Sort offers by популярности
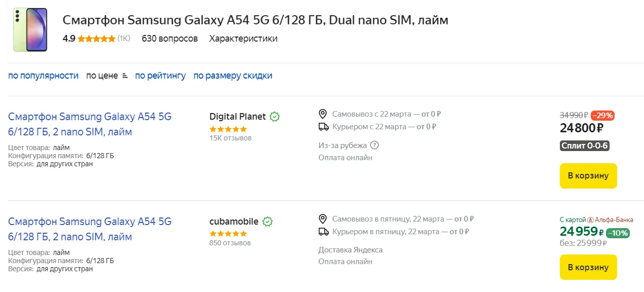 tap(43, 76)
